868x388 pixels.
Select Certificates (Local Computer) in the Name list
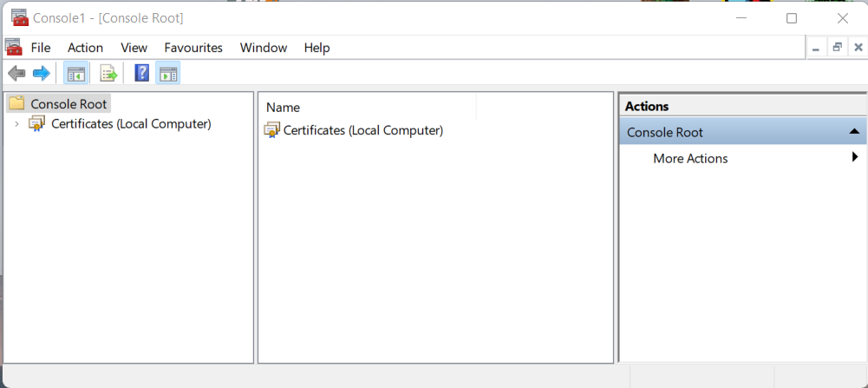point(363,131)
